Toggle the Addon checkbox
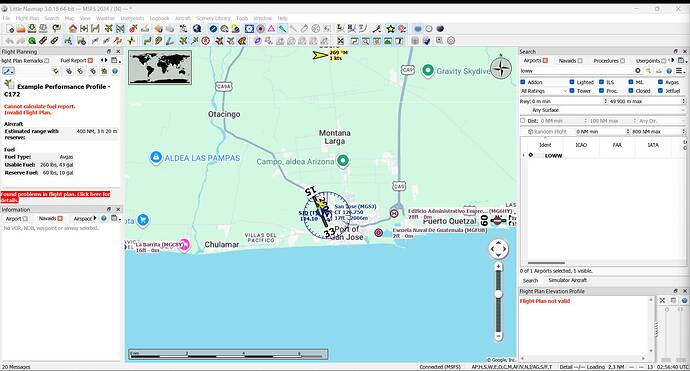Screen dimensions: 690x371 pos(523,82)
